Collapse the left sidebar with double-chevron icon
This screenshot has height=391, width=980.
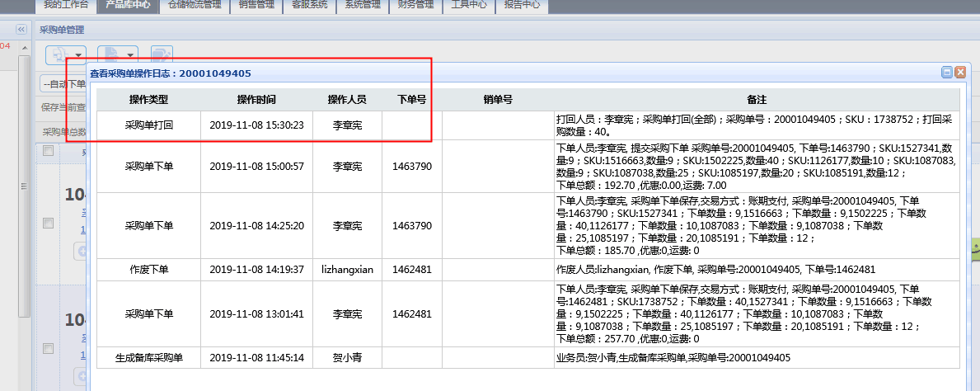(x=21, y=30)
